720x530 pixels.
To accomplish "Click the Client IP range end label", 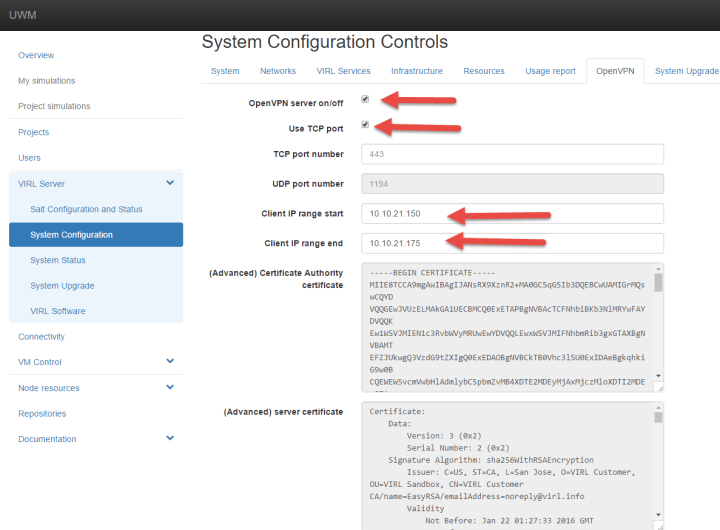I will tap(304, 243).
